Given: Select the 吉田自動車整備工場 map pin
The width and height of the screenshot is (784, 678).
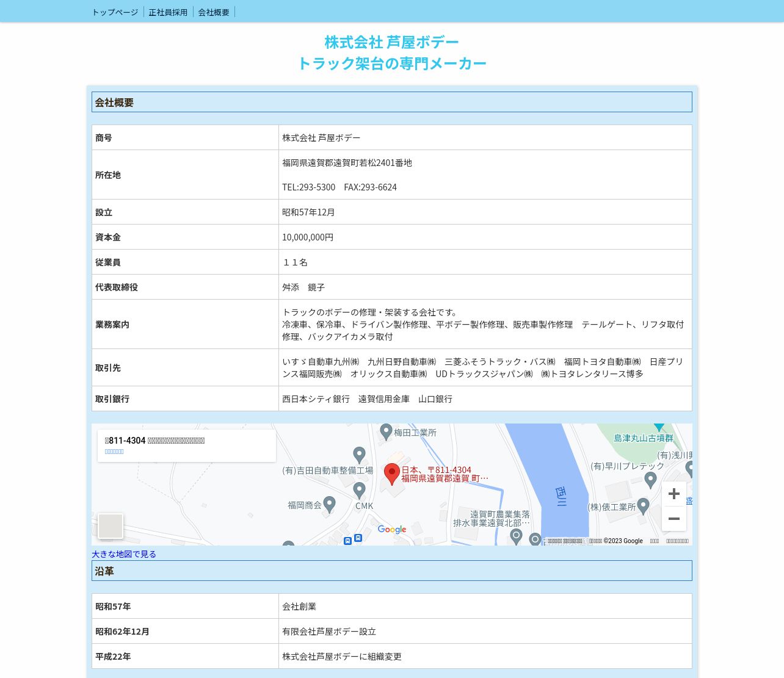Looking at the screenshot, I should [x=360, y=455].
